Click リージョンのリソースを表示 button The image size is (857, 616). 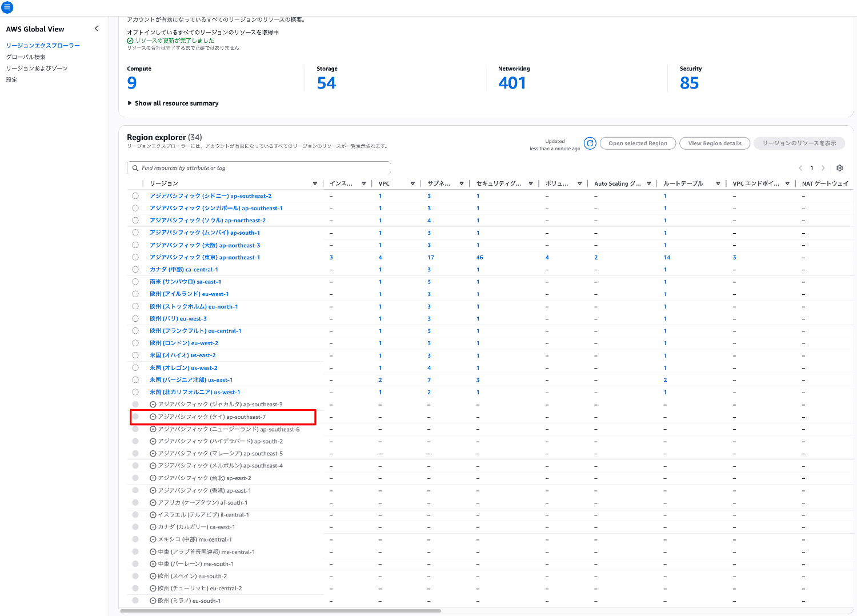pos(799,143)
